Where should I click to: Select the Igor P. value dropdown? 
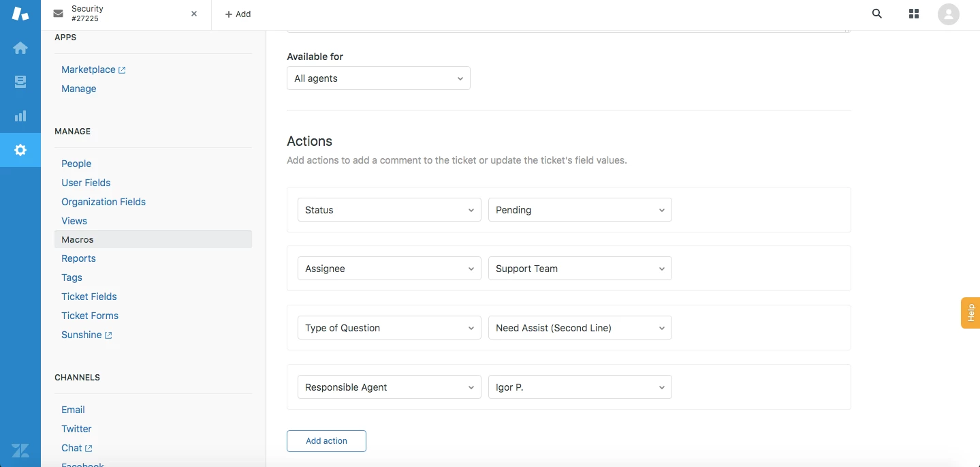click(x=580, y=387)
